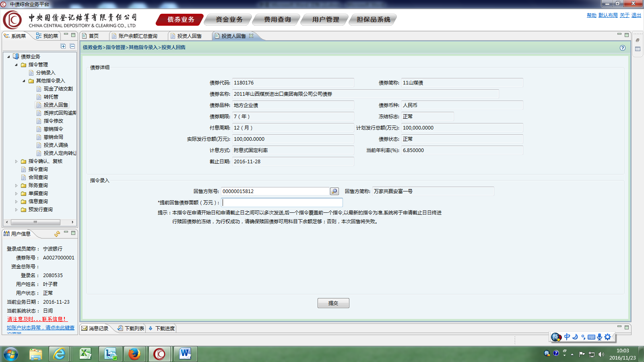Screen dimensions: 644x362
Task: Maximize the 用户信息 panel
Action: [x=73, y=232]
